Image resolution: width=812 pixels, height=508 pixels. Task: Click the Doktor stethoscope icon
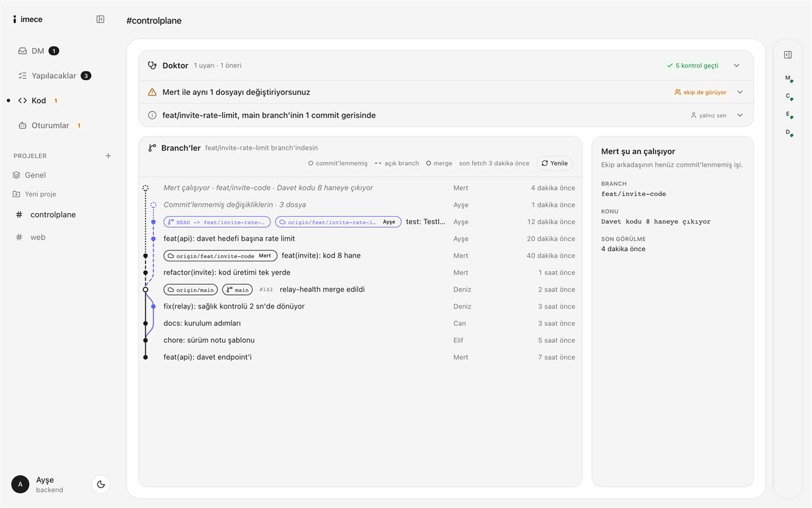point(152,65)
